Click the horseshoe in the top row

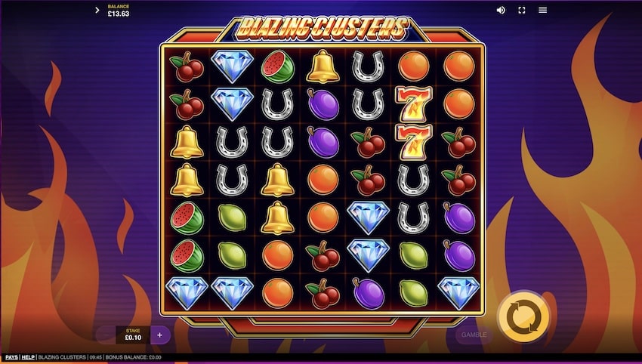point(368,66)
